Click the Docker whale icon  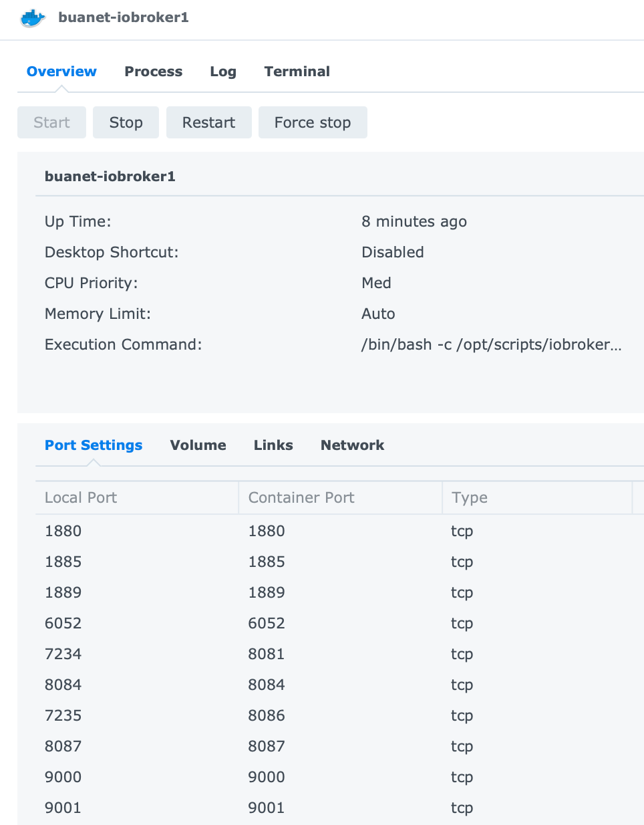(x=33, y=18)
